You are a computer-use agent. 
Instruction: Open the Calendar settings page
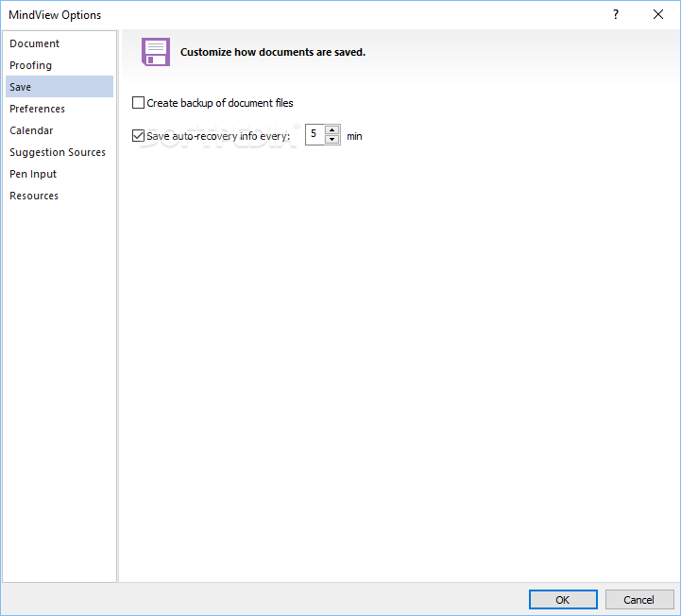(60, 130)
